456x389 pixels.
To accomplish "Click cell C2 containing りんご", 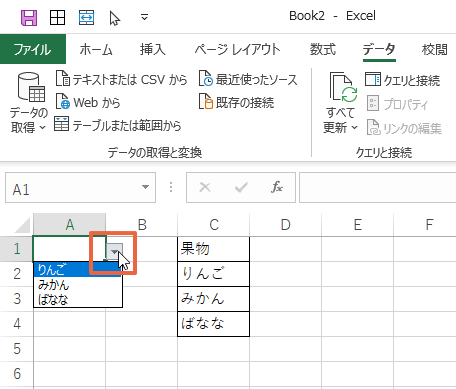I will (x=214, y=274).
